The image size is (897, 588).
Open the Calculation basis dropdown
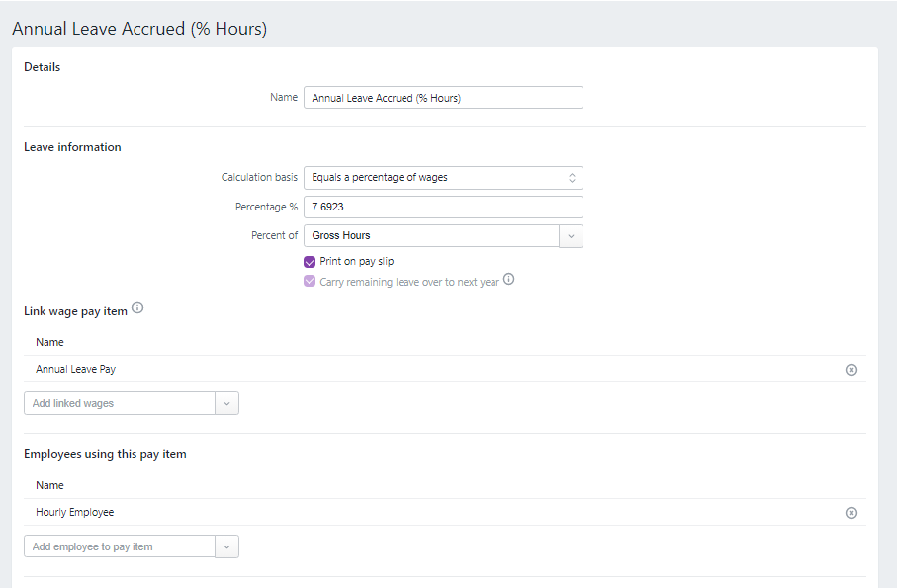pos(443,178)
